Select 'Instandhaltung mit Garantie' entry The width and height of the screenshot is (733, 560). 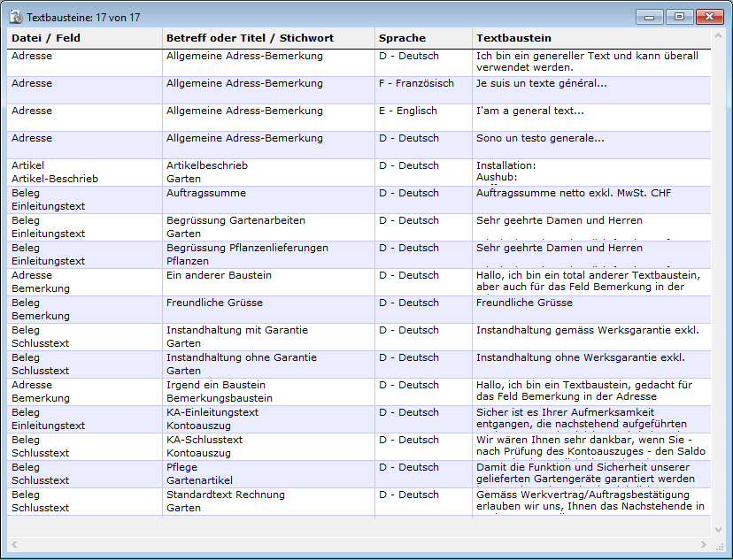(x=237, y=331)
